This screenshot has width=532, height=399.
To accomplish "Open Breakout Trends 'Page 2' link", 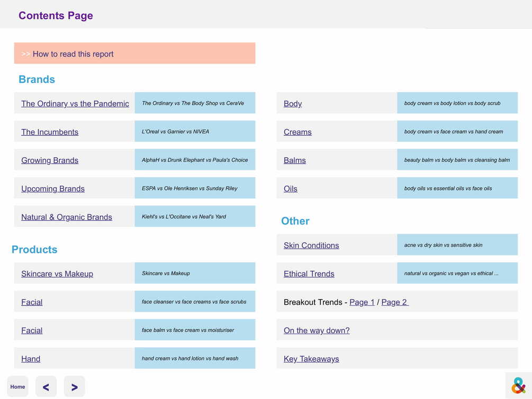I will (x=395, y=302).
